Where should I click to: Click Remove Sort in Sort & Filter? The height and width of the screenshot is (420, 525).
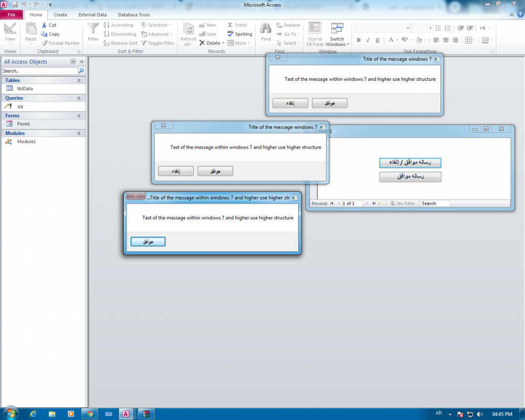121,43
